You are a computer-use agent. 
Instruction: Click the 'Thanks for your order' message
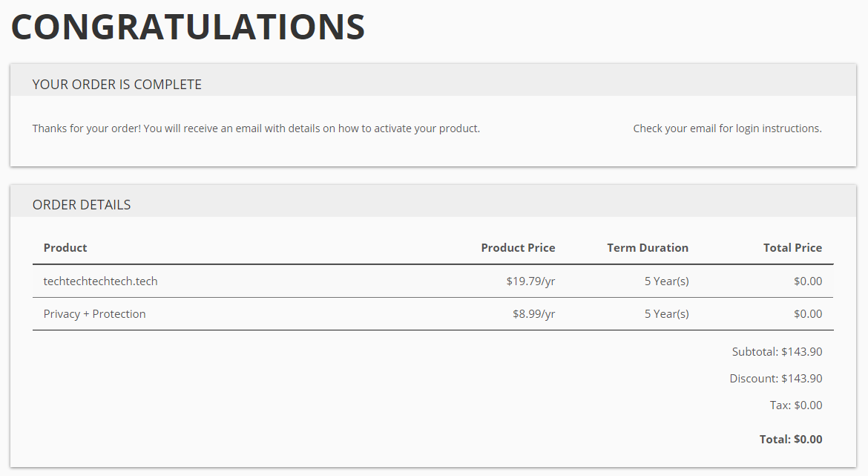256,128
